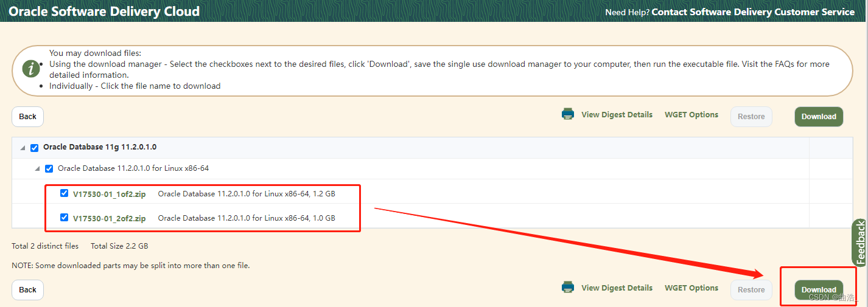Click the lower green Download button
Image resolution: width=868 pixels, height=307 pixels.
[819, 290]
